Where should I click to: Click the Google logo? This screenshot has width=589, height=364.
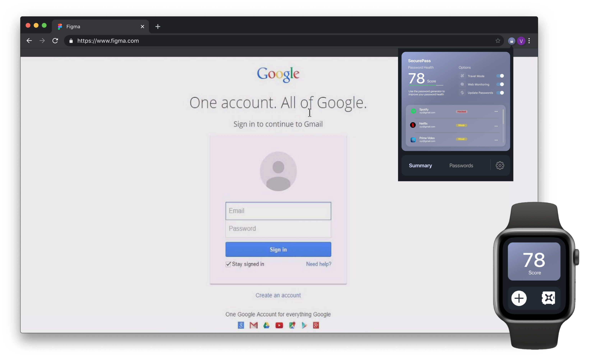pyautogui.click(x=278, y=75)
